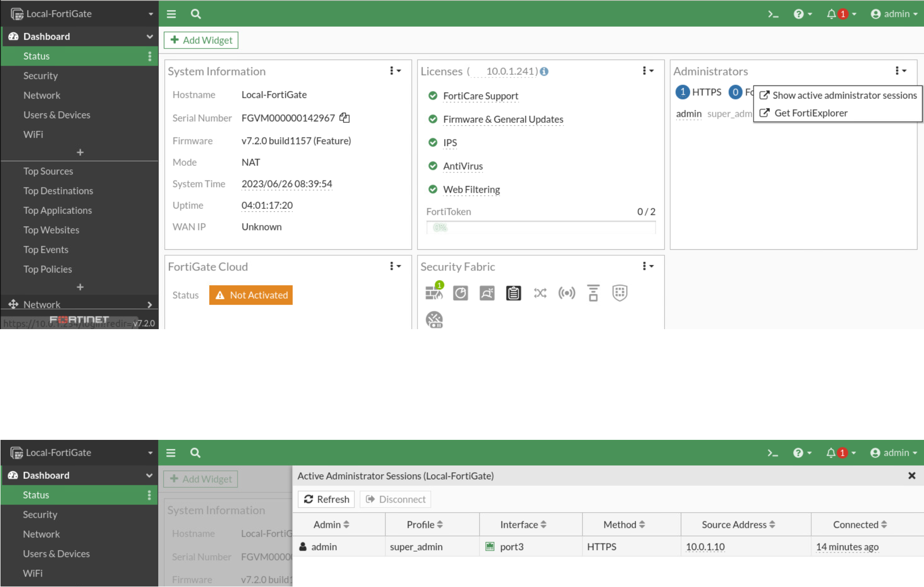The width and height of the screenshot is (924, 587).
Task: Click the FortiToken 0% progress bar
Action: (x=541, y=228)
